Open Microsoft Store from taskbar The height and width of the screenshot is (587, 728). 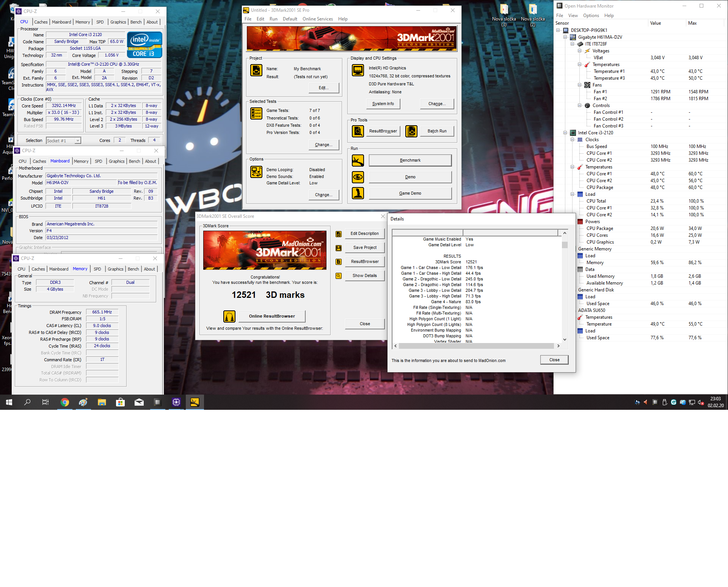point(121,402)
